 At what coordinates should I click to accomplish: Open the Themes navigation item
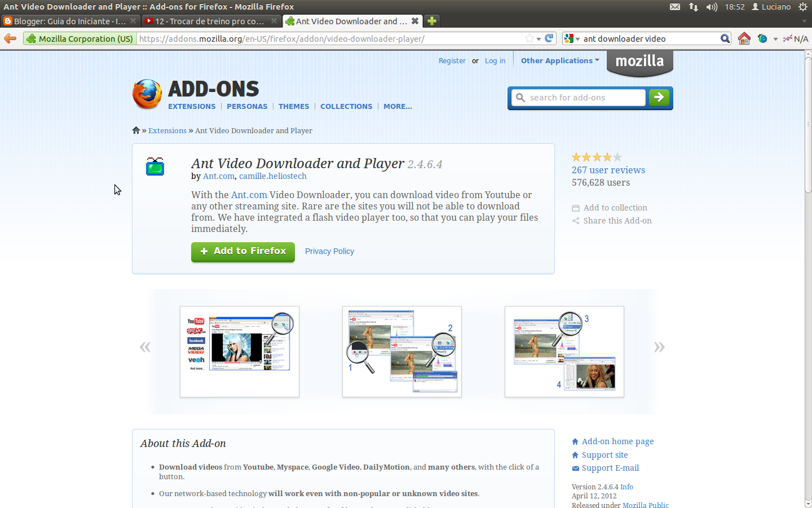[294, 106]
